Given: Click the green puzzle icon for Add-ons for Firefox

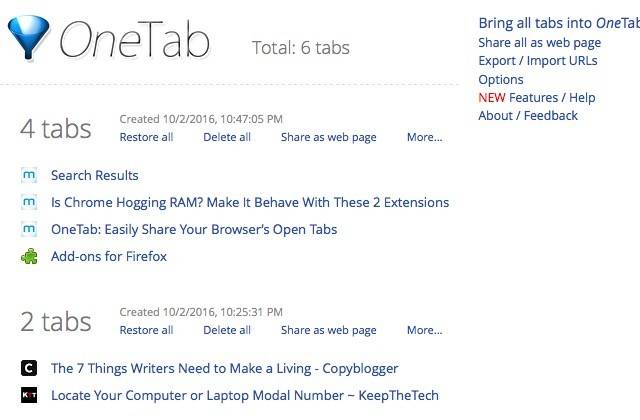Looking at the screenshot, I should (29, 257).
